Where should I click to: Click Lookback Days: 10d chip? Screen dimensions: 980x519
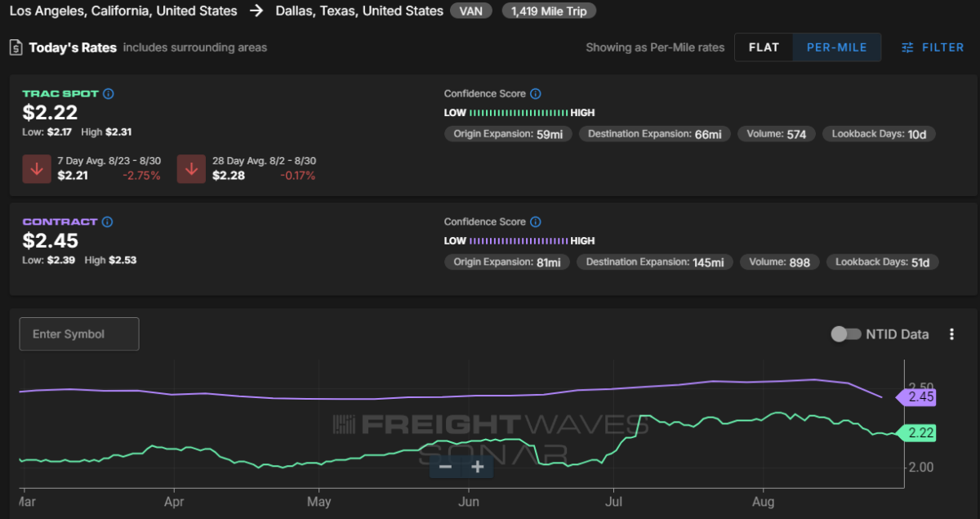pyautogui.click(x=879, y=134)
